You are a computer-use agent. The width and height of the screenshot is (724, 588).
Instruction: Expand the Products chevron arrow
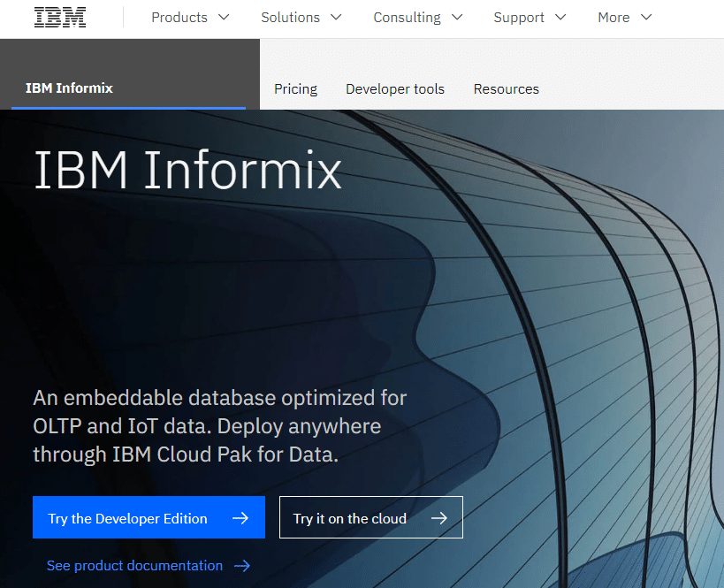224,18
